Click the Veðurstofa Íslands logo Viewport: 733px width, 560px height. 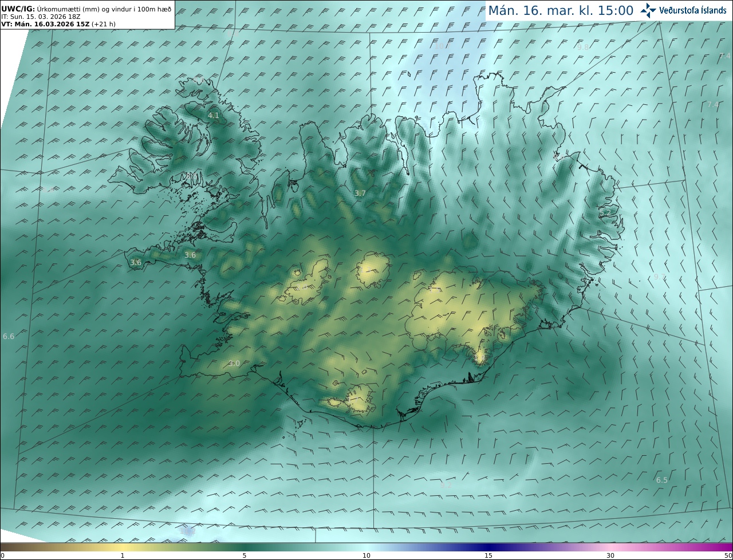[x=683, y=10]
